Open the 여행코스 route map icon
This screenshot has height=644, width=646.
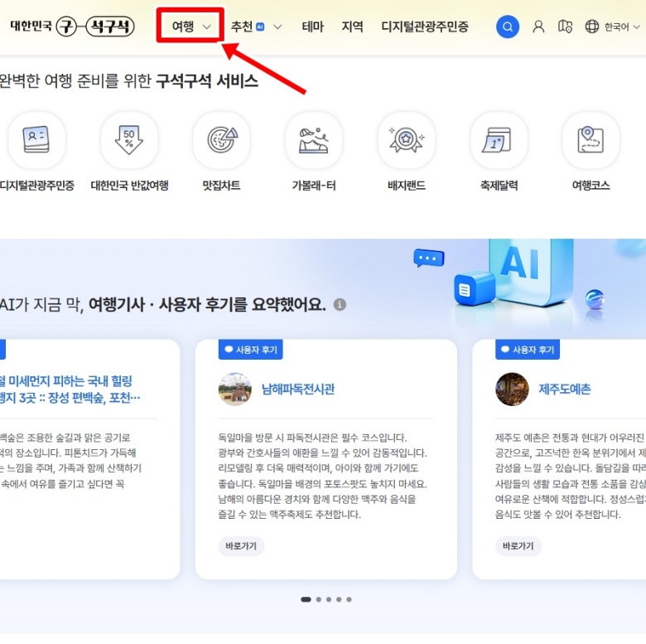click(x=591, y=140)
